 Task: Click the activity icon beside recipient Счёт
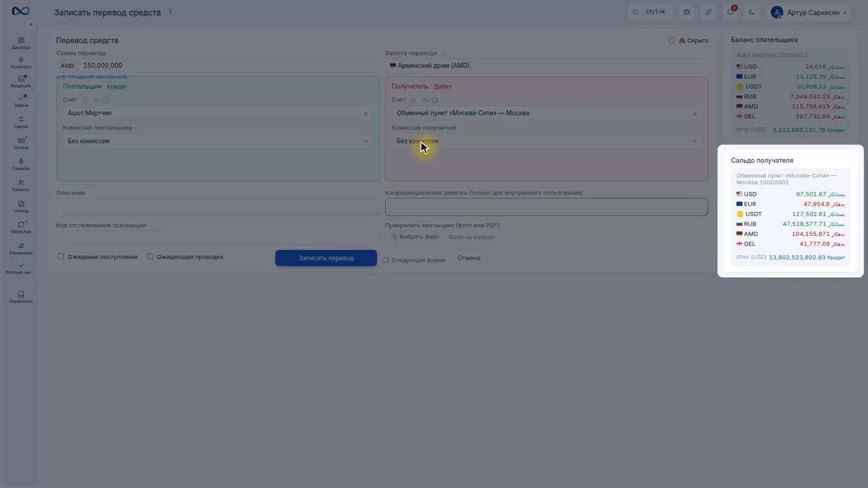pos(425,100)
